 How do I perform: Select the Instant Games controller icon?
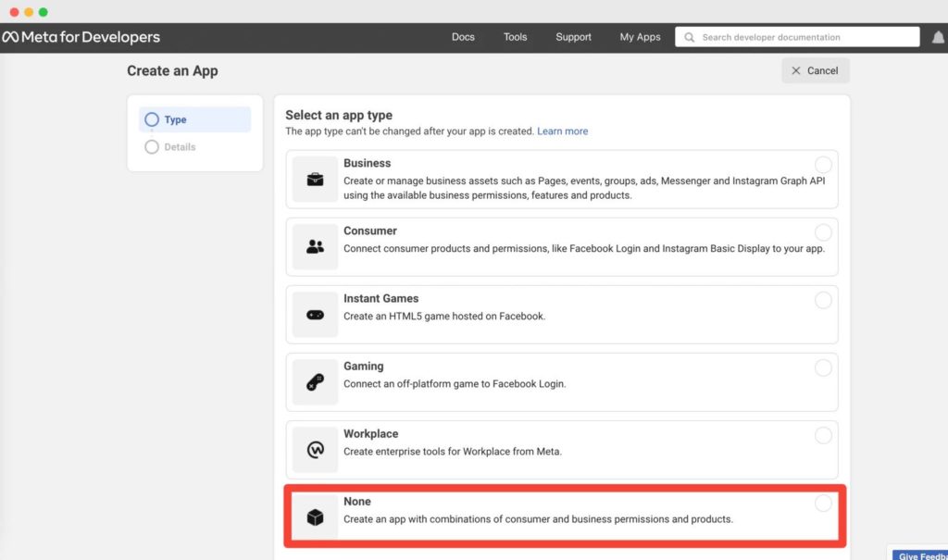coord(315,313)
